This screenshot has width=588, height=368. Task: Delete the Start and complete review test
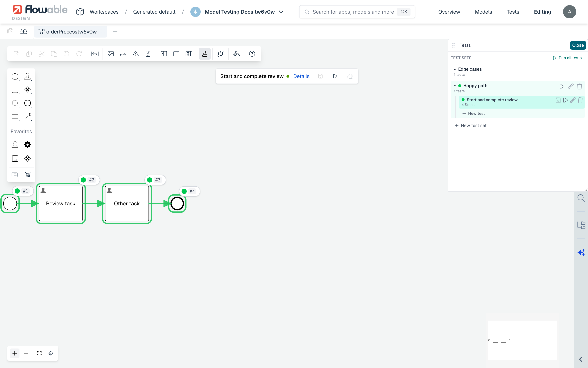coord(580,100)
